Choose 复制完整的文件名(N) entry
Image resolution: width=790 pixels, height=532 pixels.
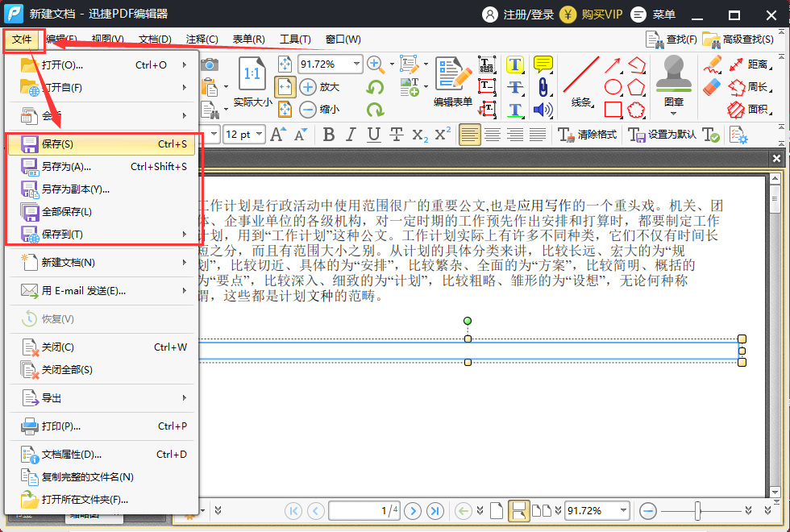pos(101,477)
